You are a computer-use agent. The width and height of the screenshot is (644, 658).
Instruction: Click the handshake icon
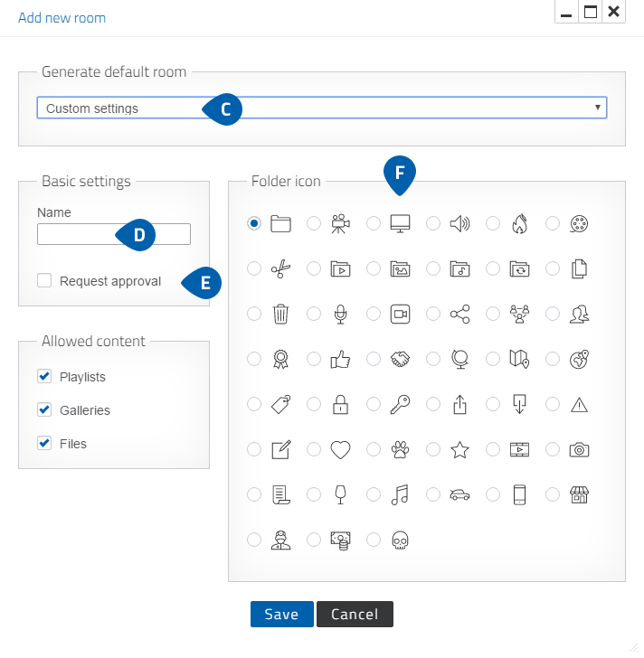click(400, 359)
